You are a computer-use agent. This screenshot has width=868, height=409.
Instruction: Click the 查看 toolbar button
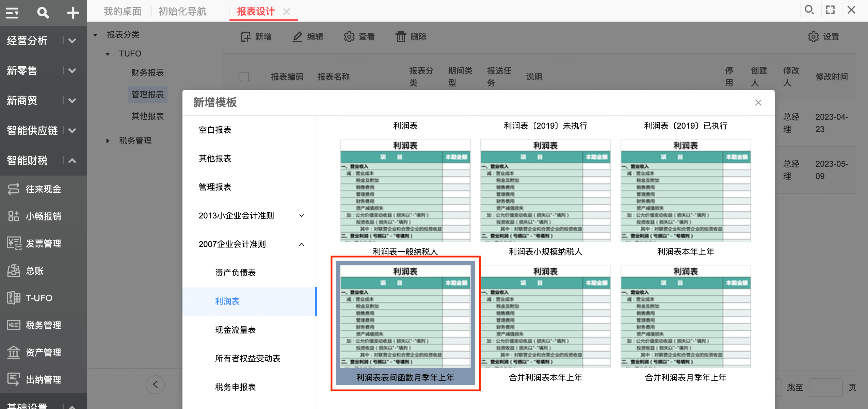click(359, 36)
